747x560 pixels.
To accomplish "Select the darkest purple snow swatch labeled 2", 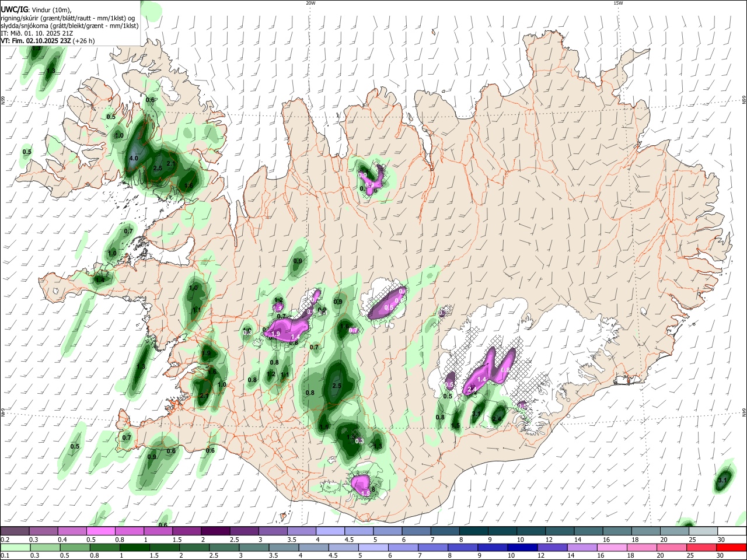I will (215, 531).
